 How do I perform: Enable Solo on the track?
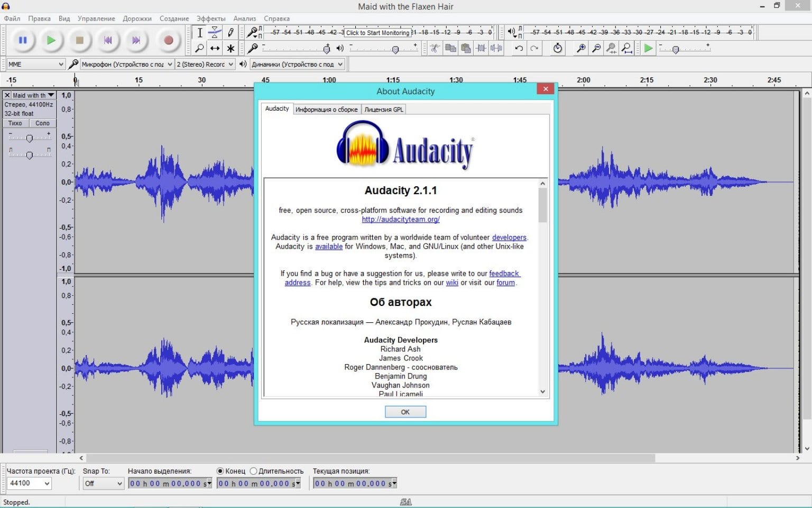point(42,123)
